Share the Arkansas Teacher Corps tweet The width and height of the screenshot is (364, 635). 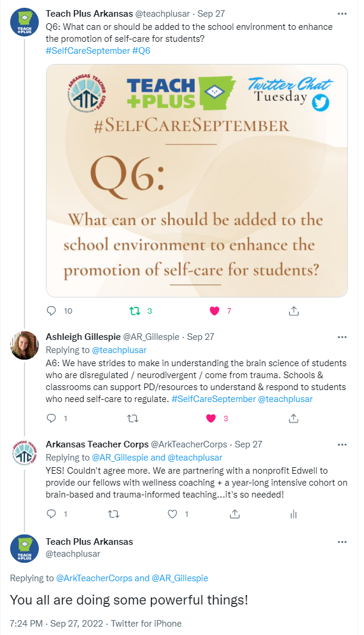click(x=235, y=514)
